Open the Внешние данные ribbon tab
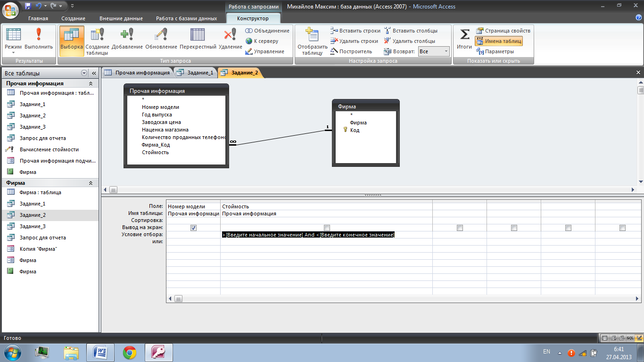This screenshot has width=644, height=362. point(121,18)
